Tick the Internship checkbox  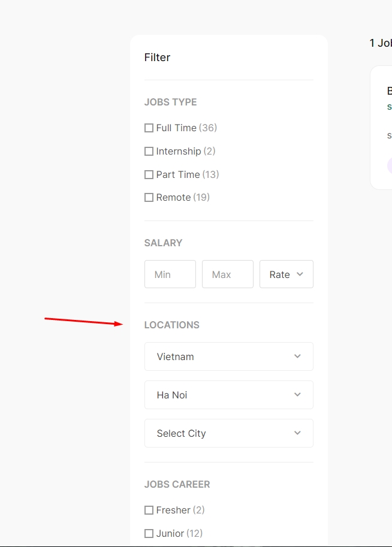click(x=149, y=152)
